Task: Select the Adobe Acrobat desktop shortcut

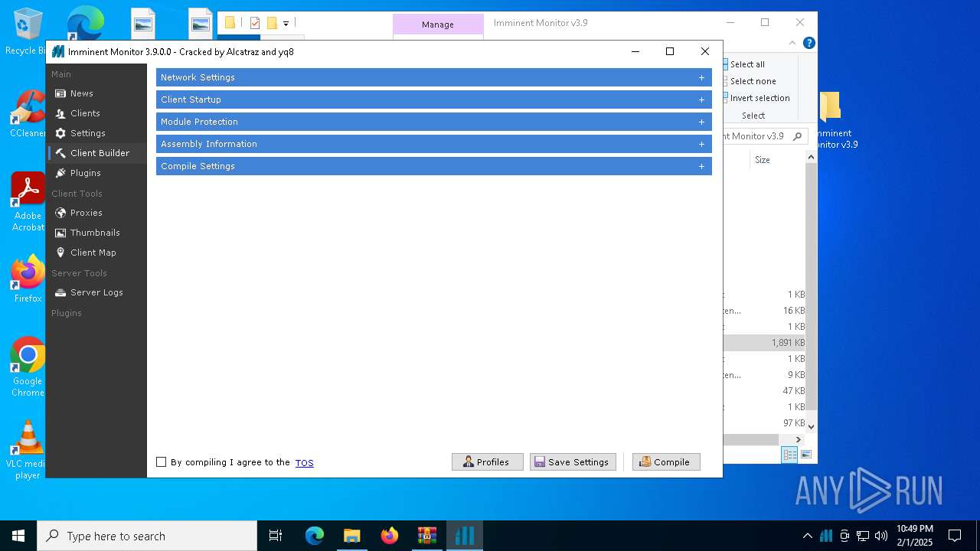Action: [x=27, y=202]
